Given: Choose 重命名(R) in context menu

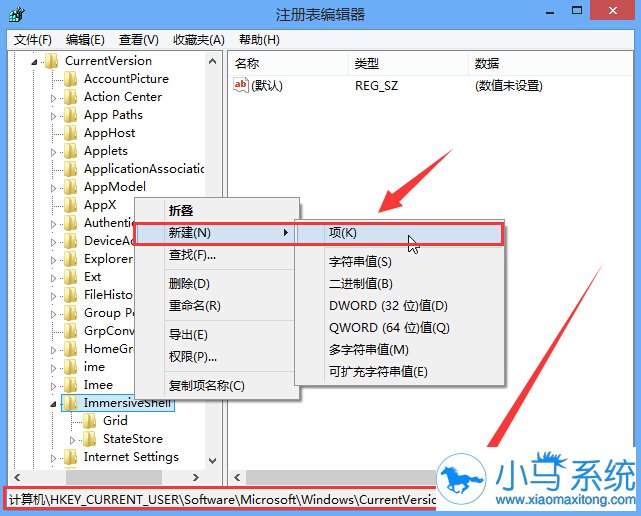Looking at the screenshot, I should coord(217,306).
